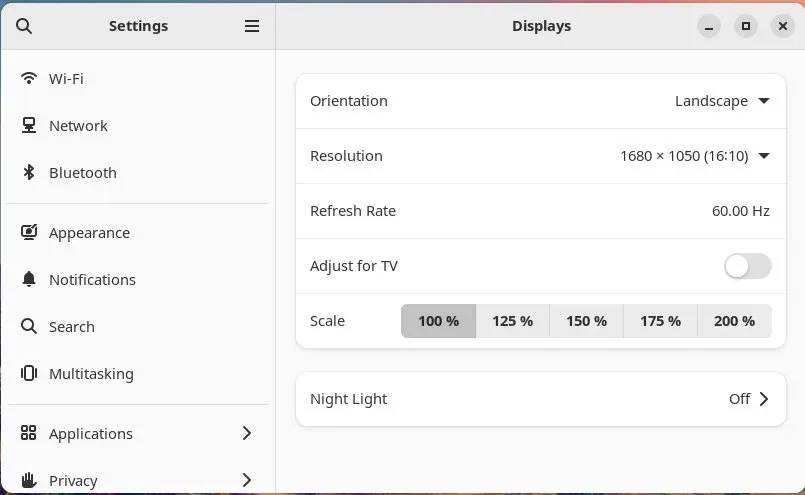Open Night Light settings row
This screenshot has width=805, height=495.
(540, 399)
